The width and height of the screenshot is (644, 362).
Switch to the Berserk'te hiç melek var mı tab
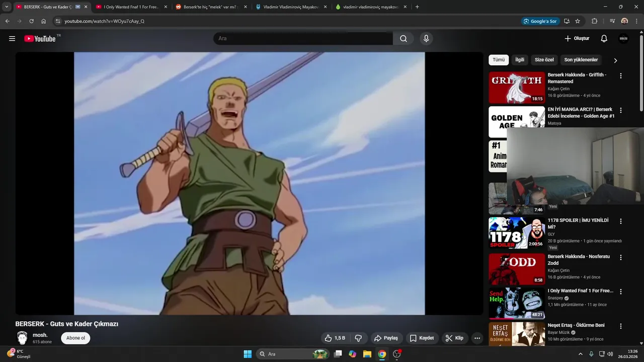[x=211, y=7]
